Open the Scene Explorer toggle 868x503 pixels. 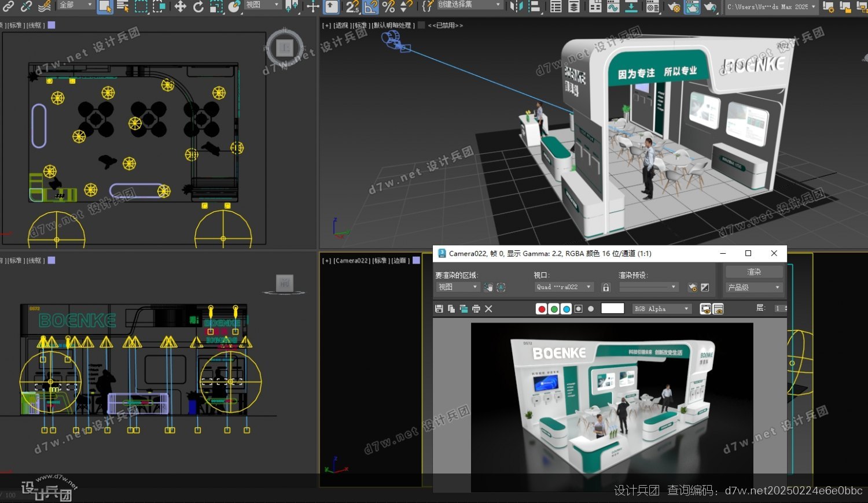556,6
